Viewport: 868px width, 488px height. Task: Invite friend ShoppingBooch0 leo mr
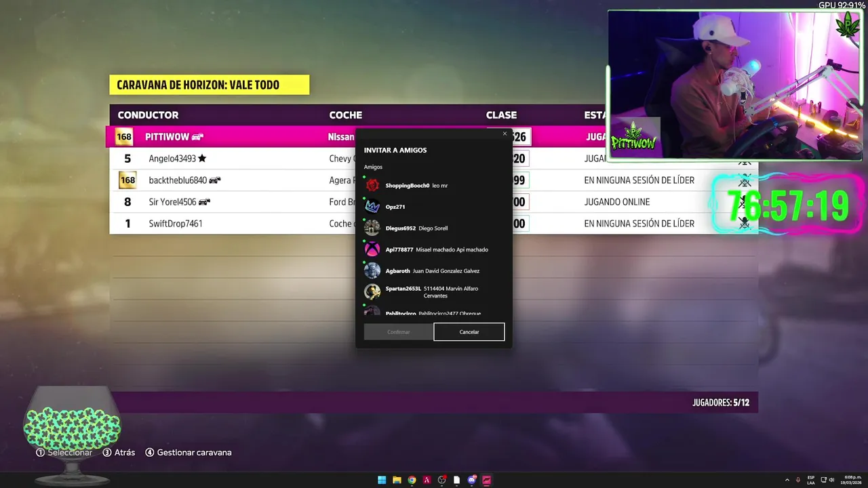[434, 185]
